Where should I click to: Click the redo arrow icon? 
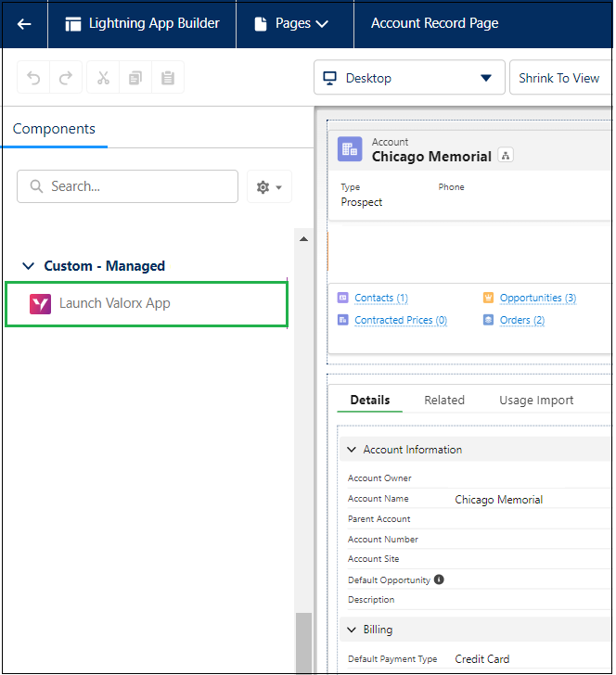[66, 78]
